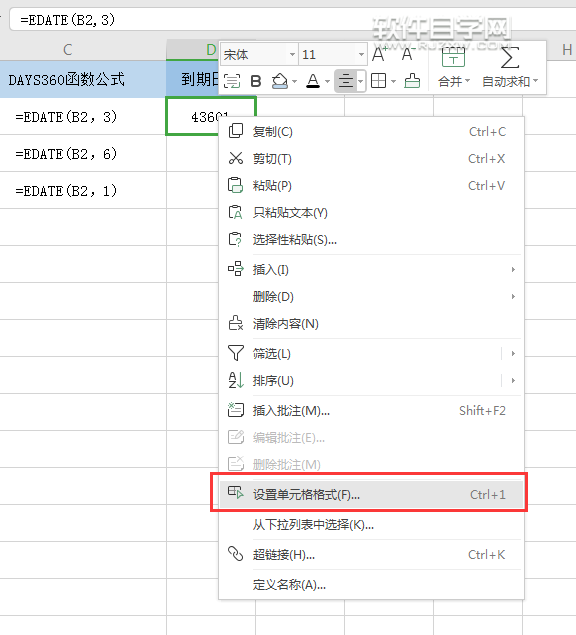Expand the 插入(I) submenu arrow

tap(513, 269)
